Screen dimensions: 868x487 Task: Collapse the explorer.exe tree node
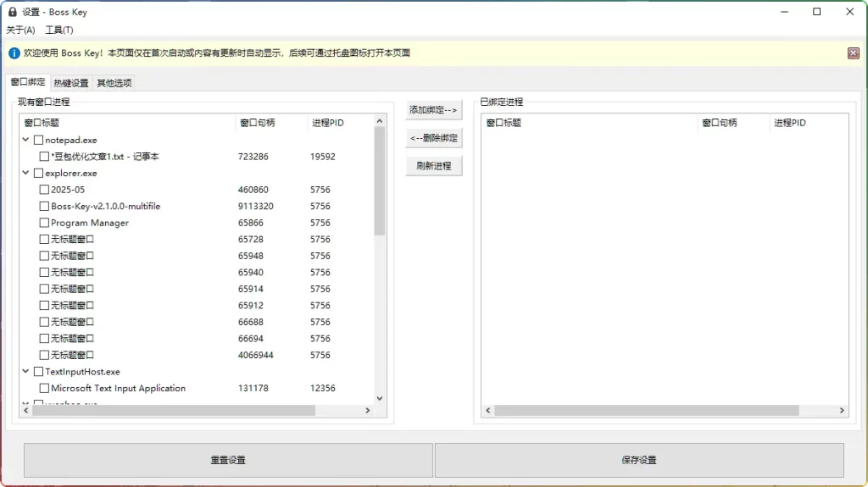pos(25,173)
